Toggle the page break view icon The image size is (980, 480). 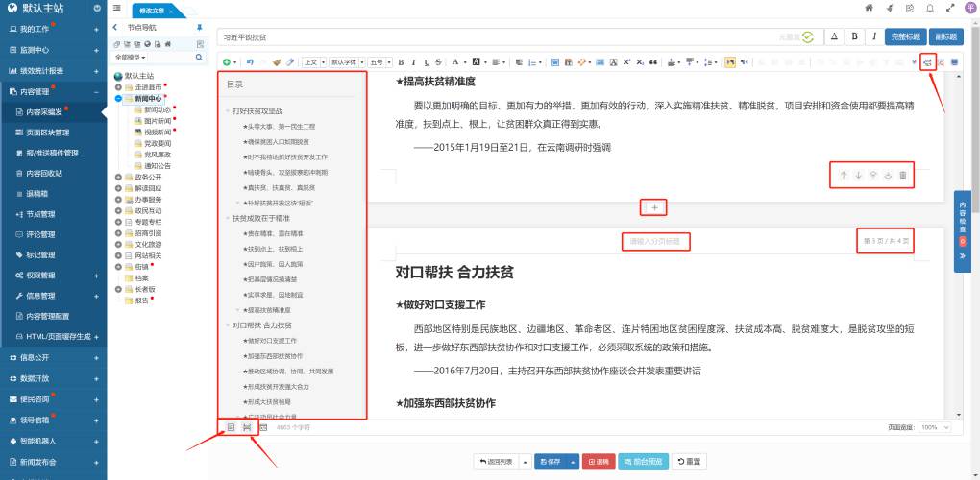pyautogui.click(x=247, y=426)
